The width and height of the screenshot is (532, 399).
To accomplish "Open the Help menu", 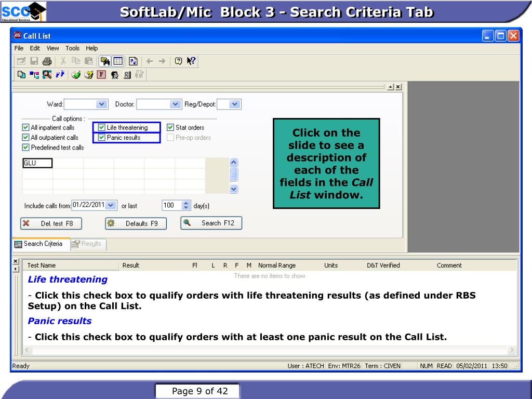I will pyautogui.click(x=91, y=48).
